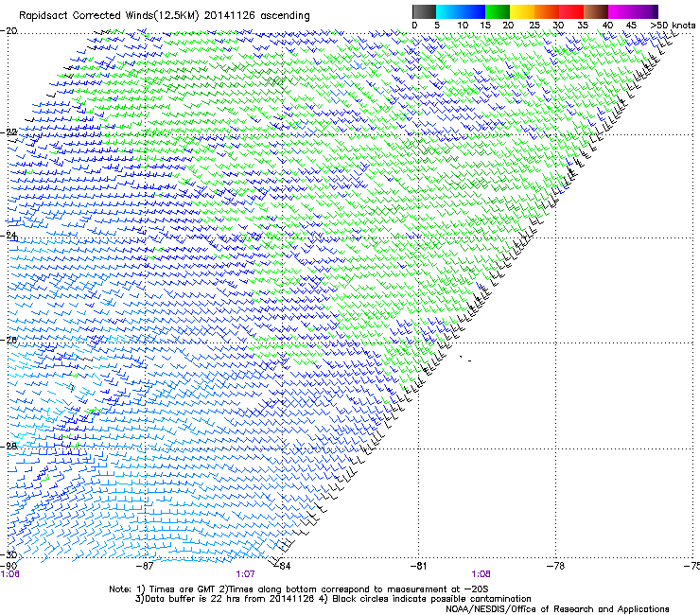Viewport: 700px width, 615px height.
Task: Click the plot title 'Rapidscat Corrected Winds(12.5KM)'
Action: (109, 16)
